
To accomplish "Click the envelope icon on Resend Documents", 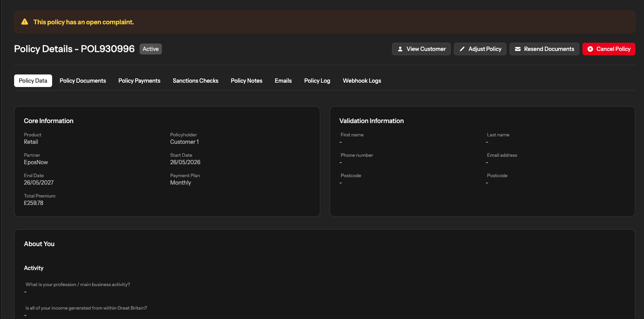I will [x=518, y=49].
